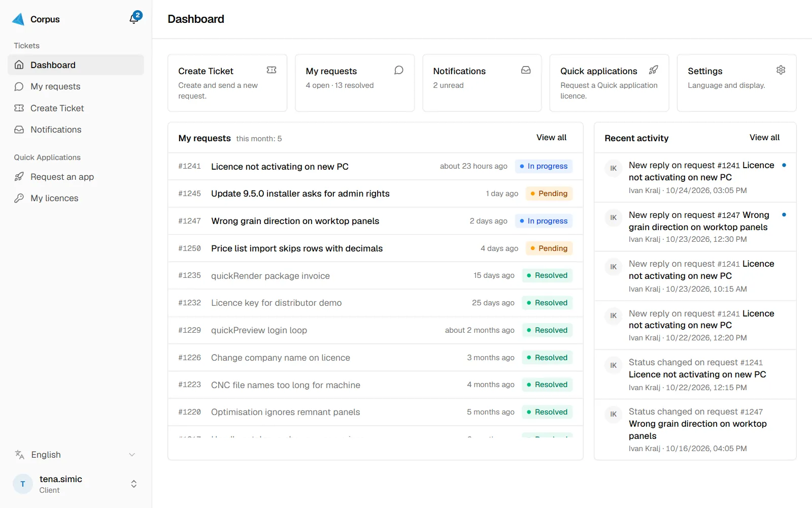Click View all in Recent activity panel

tap(765, 138)
